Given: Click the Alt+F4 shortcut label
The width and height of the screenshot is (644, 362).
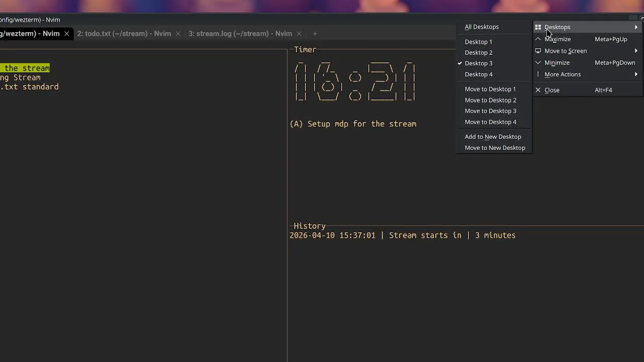Looking at the screenshot, I should click(x=603, y=90).
